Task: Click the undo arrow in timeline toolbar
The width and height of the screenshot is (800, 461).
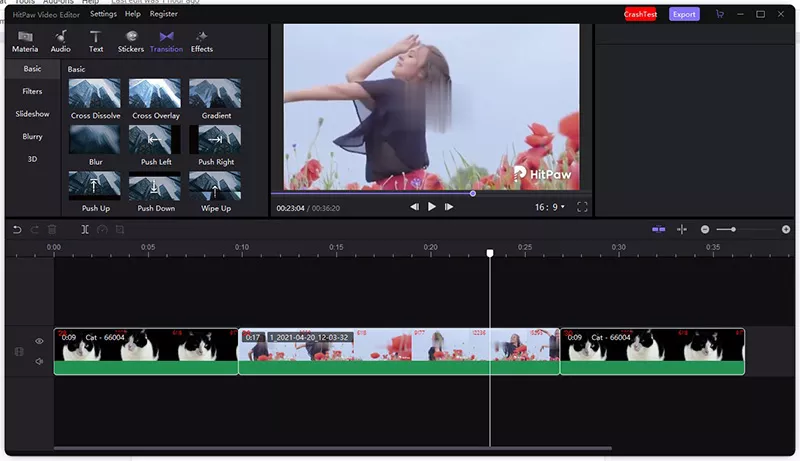Action: [17, 229]
